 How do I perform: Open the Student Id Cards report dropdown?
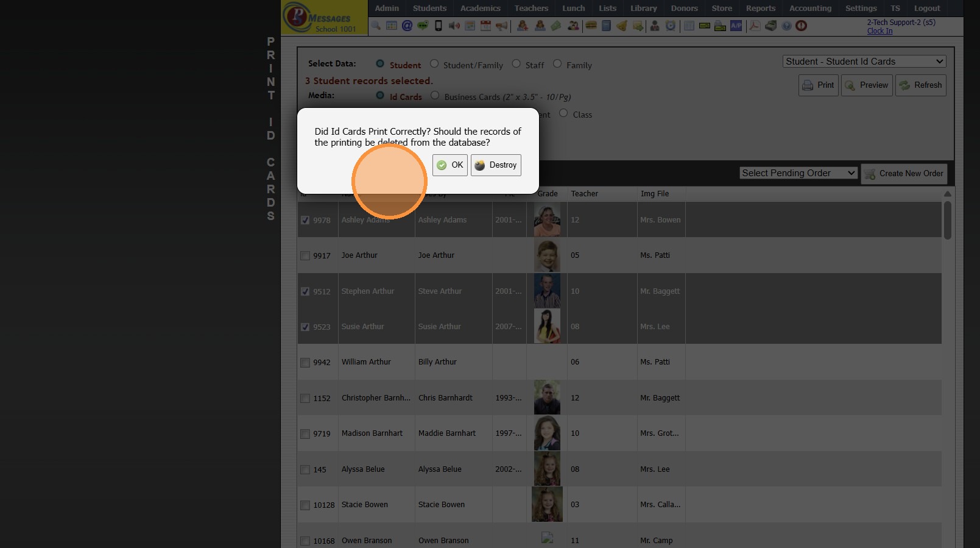(x=864, y=62)
